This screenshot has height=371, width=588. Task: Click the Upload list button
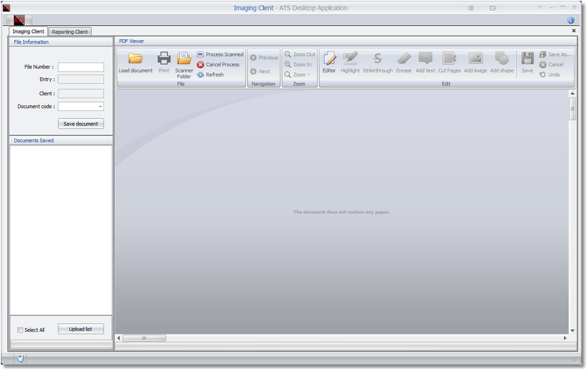(80, 329)
